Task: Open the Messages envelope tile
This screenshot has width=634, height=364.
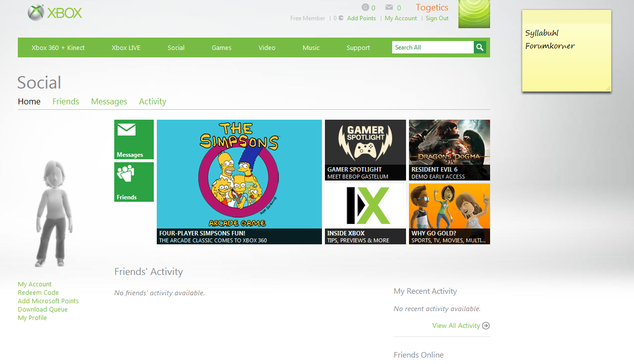Action: pyautogui.click(x=134, y=139)
